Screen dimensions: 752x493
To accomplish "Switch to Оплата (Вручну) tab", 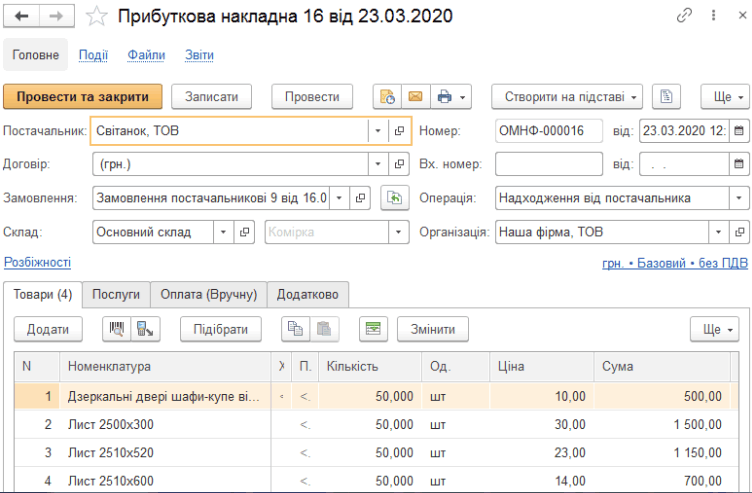I will [209, 294].
